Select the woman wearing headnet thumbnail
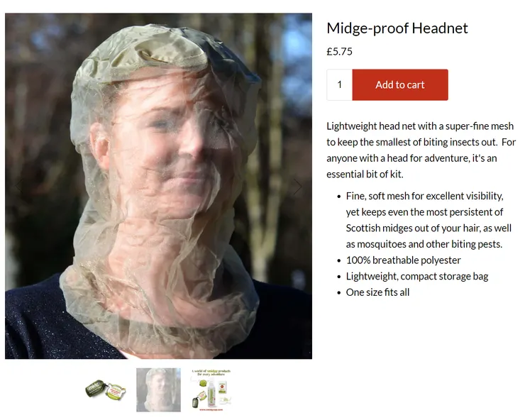The width and height of the screenshot is (525, 420). click(158, 390)
